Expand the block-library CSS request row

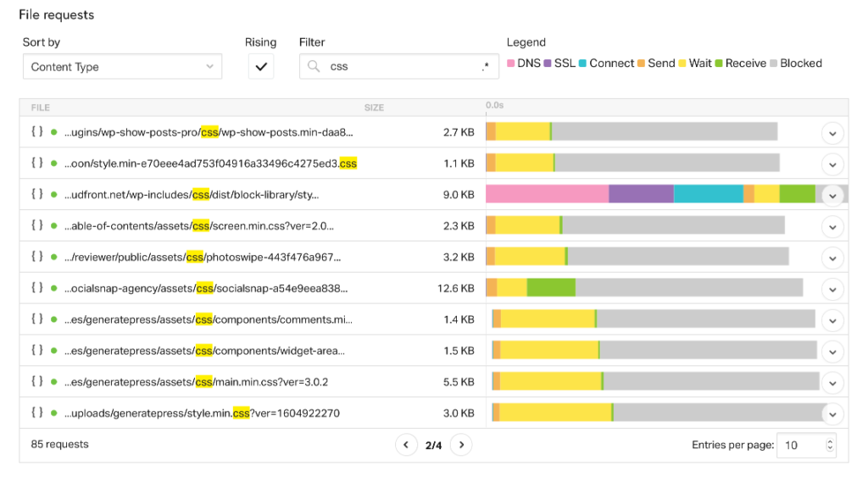832,195
